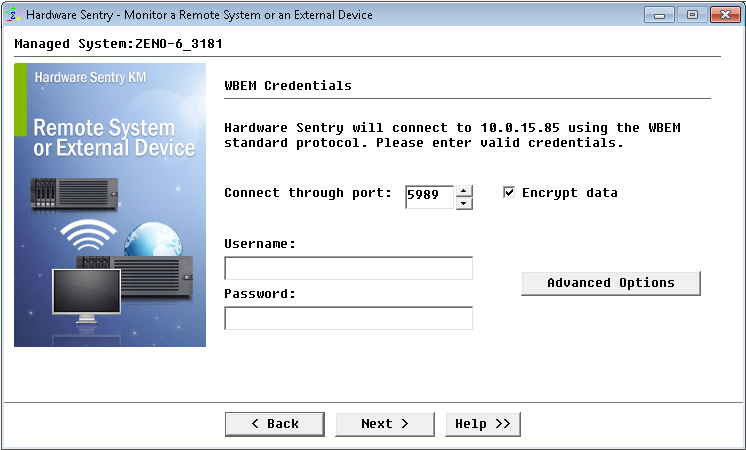Focus the Username text field
Viewport: 746px width, 450px height.
348,268
